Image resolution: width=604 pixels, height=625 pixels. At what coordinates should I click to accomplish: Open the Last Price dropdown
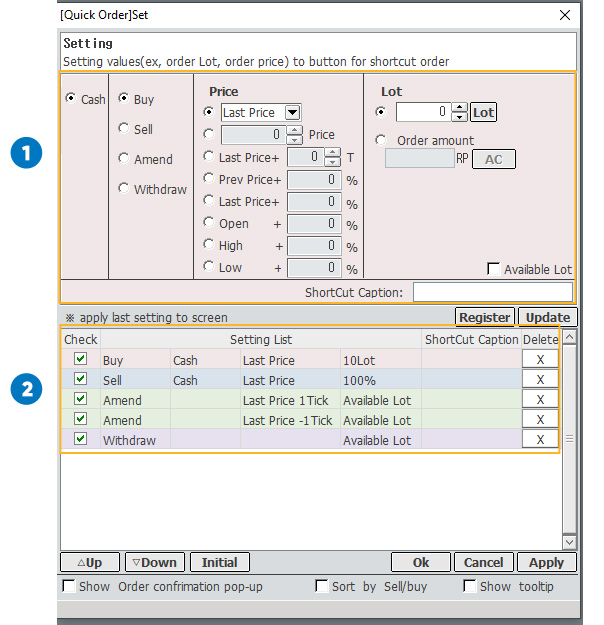click(x=292, y=113)
